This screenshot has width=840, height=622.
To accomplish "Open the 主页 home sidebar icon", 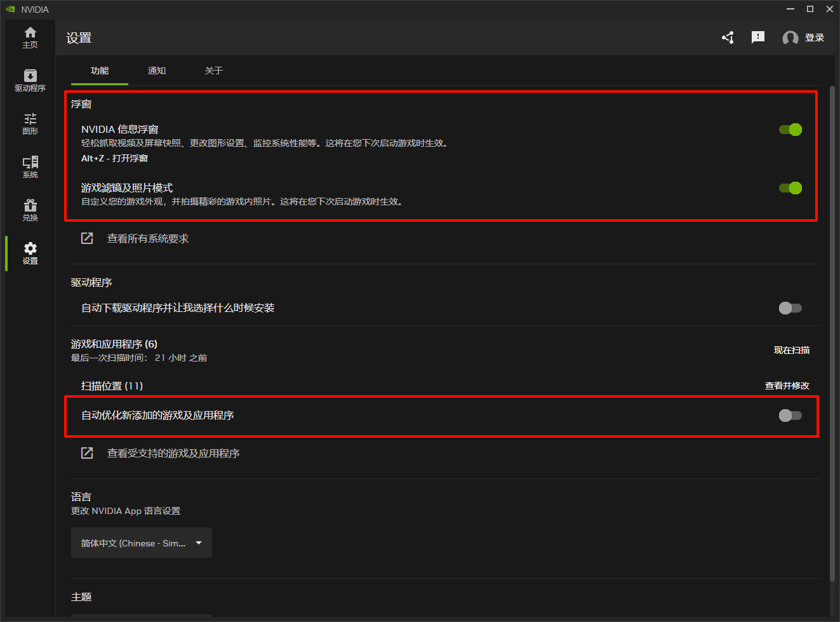I will coord(30,37).
